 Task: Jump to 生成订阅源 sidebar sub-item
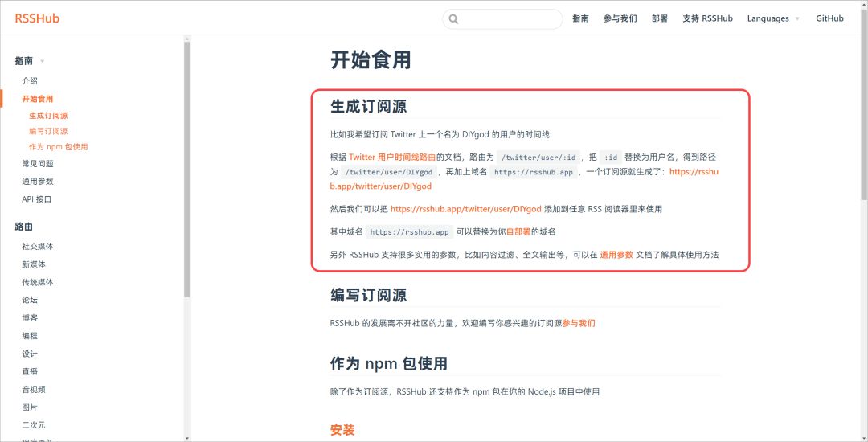pos(49,116)
